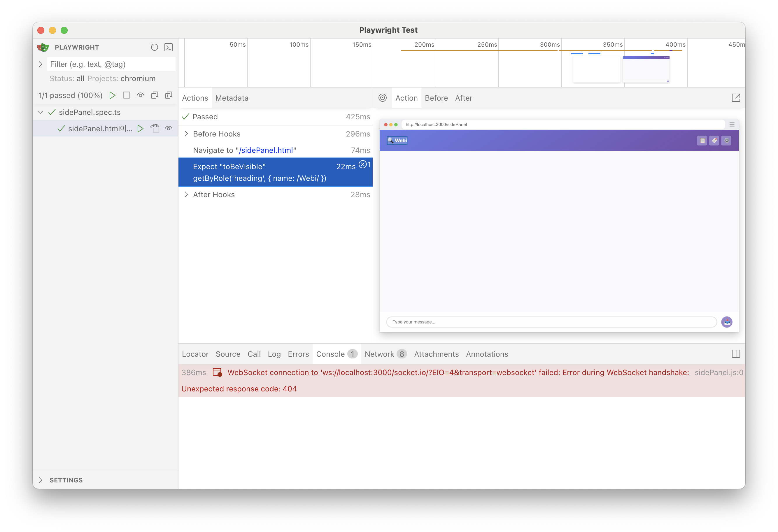Toggle watch all eye icon
778x532 pixels.
pos(140,95)
